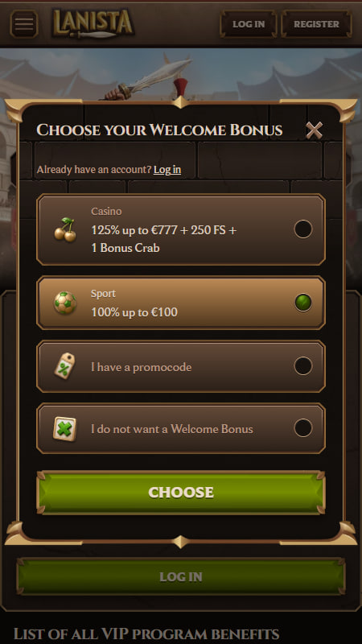Choose the Sport 100% up to €100 offer

[181, 303]
